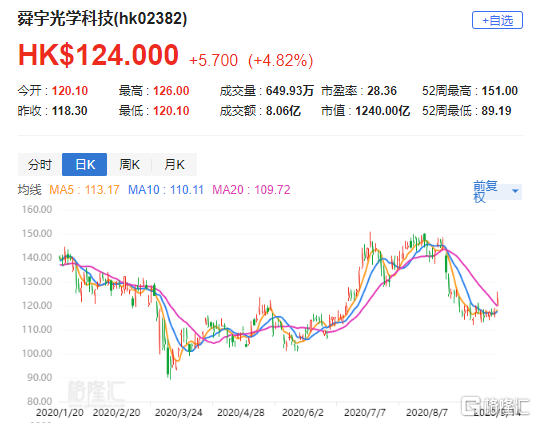Click the 2020/8/7 date axis label
This screenshot has width=536, height=423.
point(427,413)
